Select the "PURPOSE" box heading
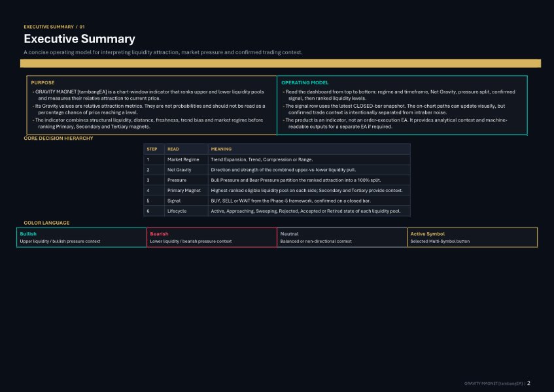Screen dimensions: 554x392 click(x=43, y=82)
